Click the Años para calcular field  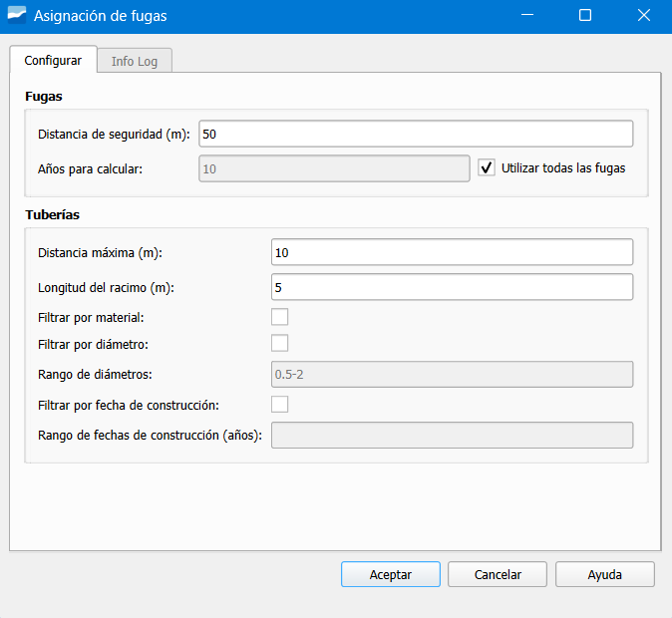pyautogui.click(x=334, y=168)
